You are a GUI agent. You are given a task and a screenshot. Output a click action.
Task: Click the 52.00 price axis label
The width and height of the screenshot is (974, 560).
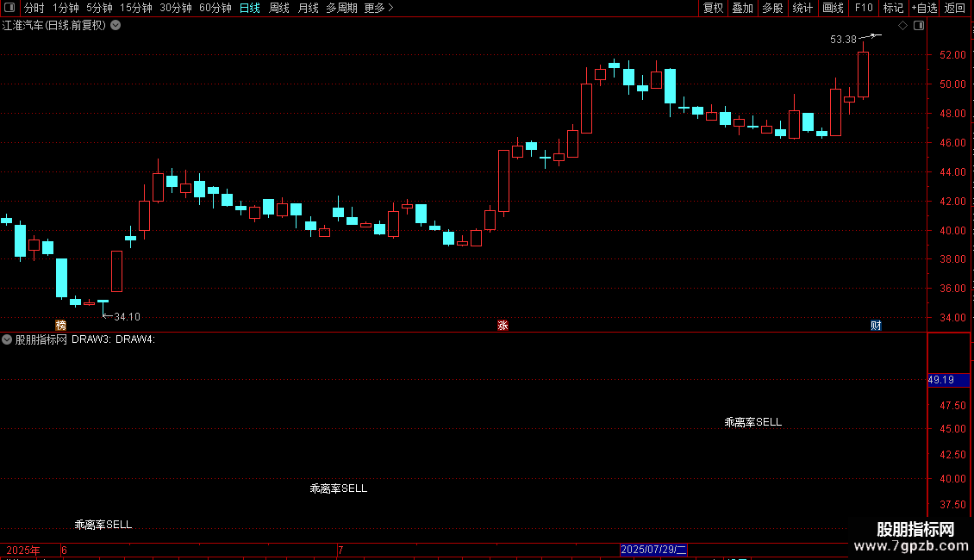(952, 55)
